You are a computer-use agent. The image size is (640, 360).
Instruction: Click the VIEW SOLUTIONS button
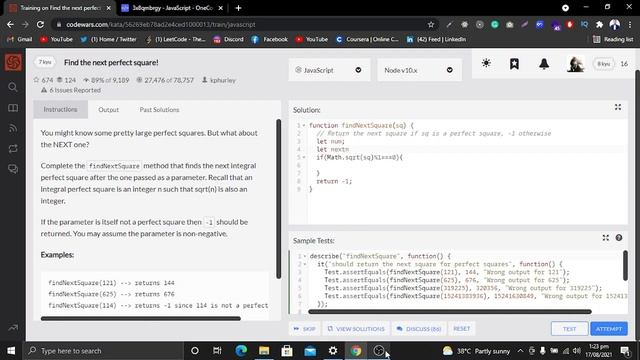click(356, 329)
